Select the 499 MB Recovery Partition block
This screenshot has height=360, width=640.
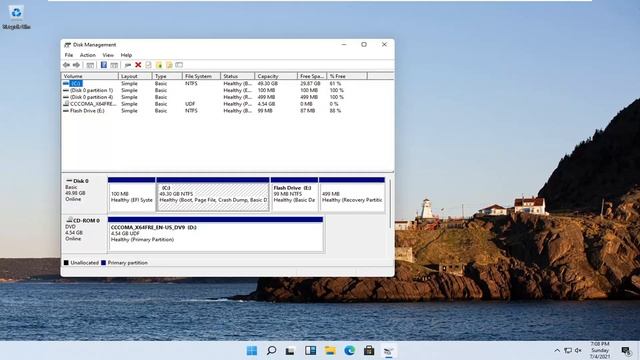pyautogui.click(x=352, y=195)
